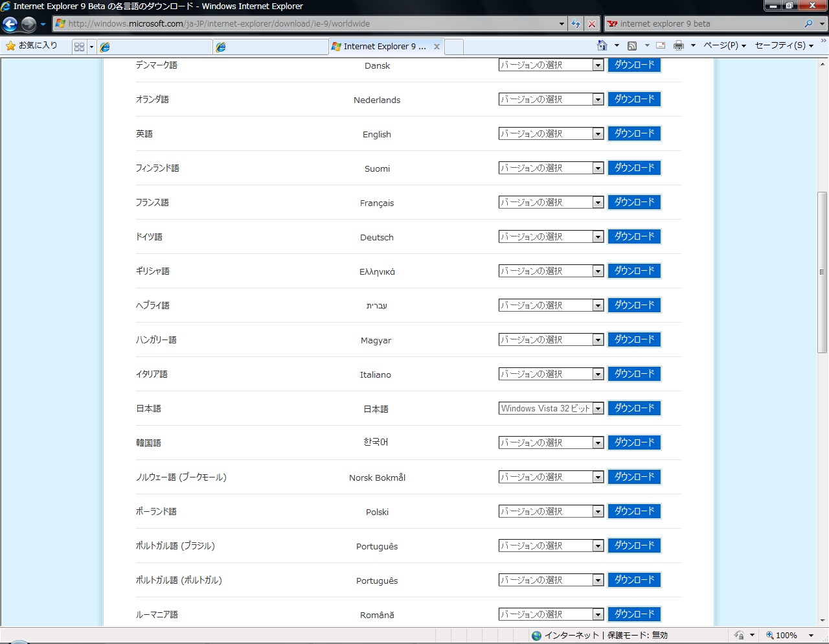
Task: Click the vertical scrollbar down arrow
Action: point(823,620)
